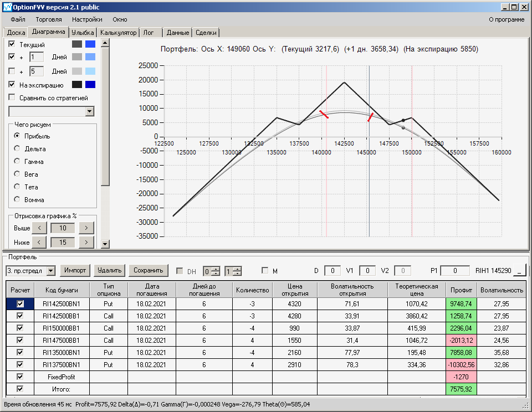This screenshot has width=532, height=412.
Task: Click the dark blue На экспирацию color swatch
Action: click(90, 85)
